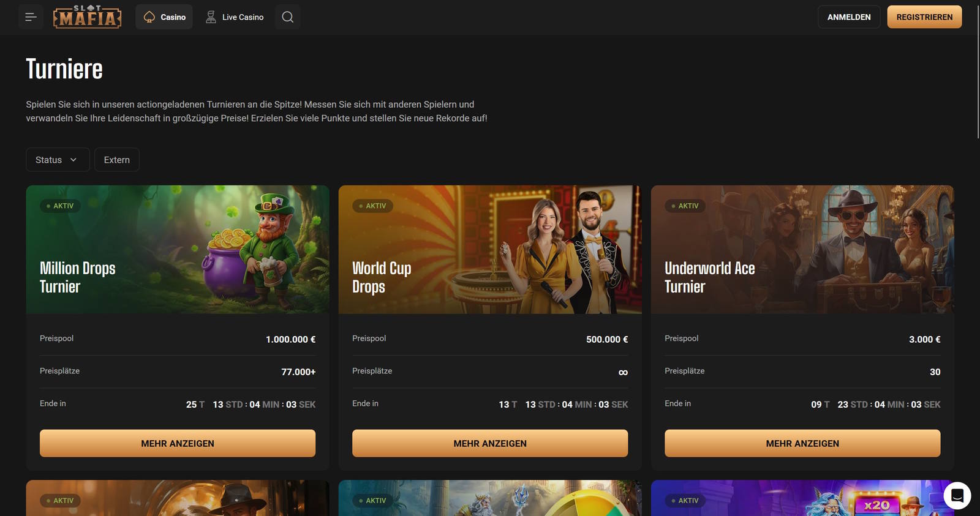Show more for Underworld Ace Turnier
The width and height of the screenshot is (980, 516).
pos(802,443)
